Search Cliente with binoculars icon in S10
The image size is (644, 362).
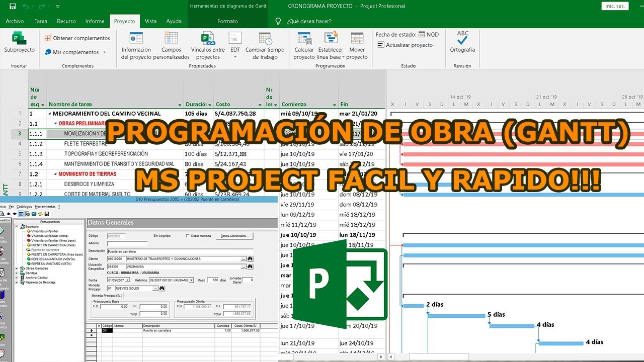250,259
